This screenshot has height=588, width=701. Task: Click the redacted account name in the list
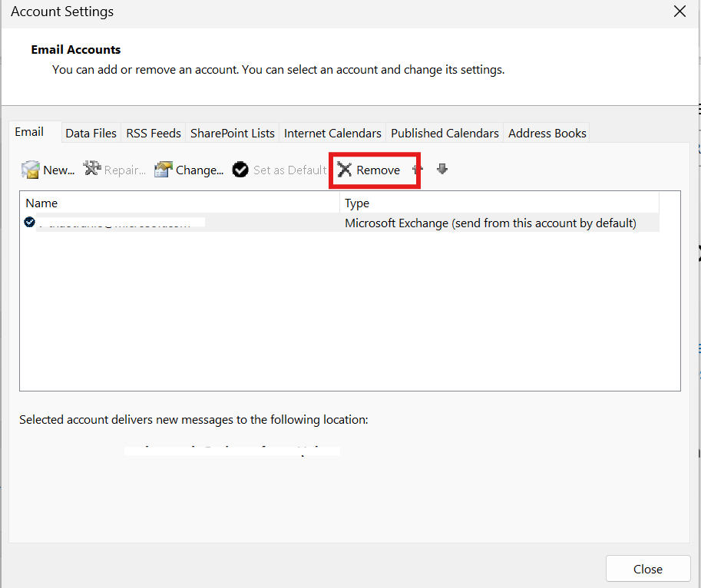tap(121, 222)
